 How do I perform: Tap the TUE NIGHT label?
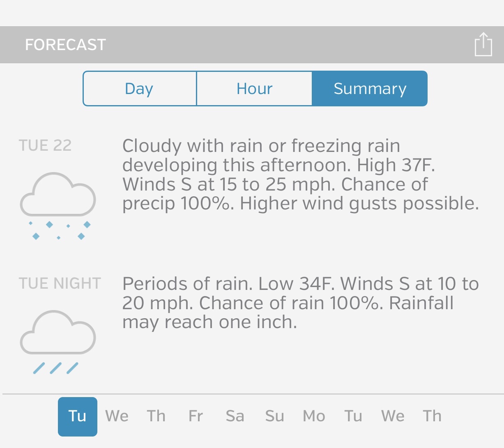[60, 283]
